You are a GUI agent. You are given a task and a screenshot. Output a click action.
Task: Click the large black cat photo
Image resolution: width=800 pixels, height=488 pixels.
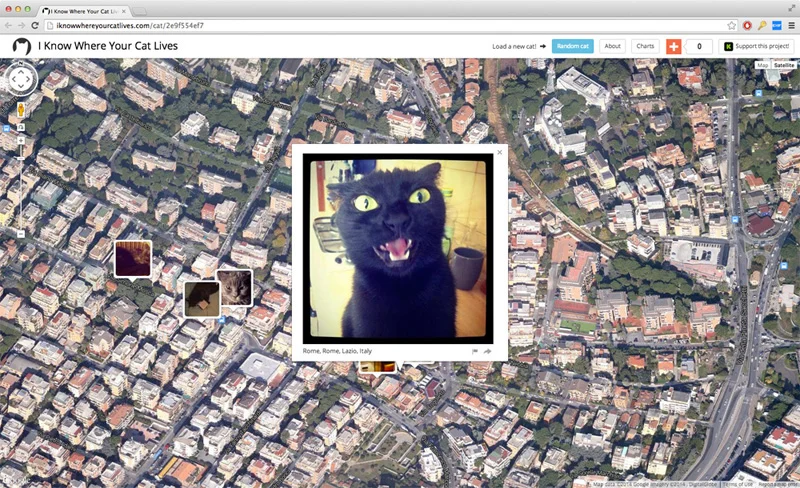(x=398, y=249)
